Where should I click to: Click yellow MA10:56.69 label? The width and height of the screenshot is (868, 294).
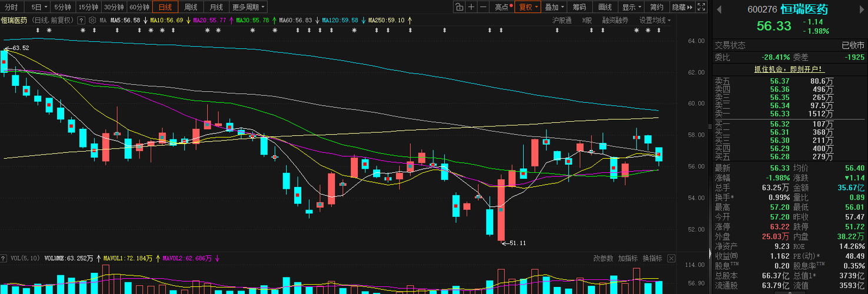(167, 20)
